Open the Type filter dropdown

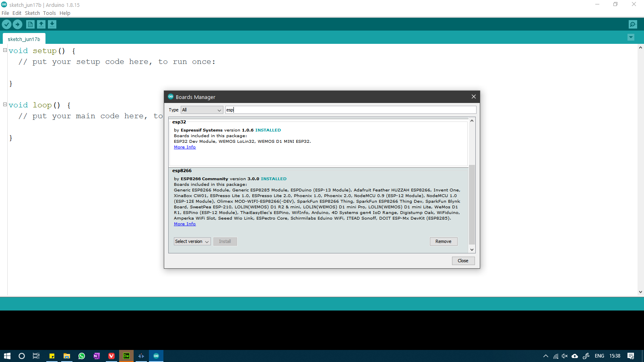pos(202,110)
